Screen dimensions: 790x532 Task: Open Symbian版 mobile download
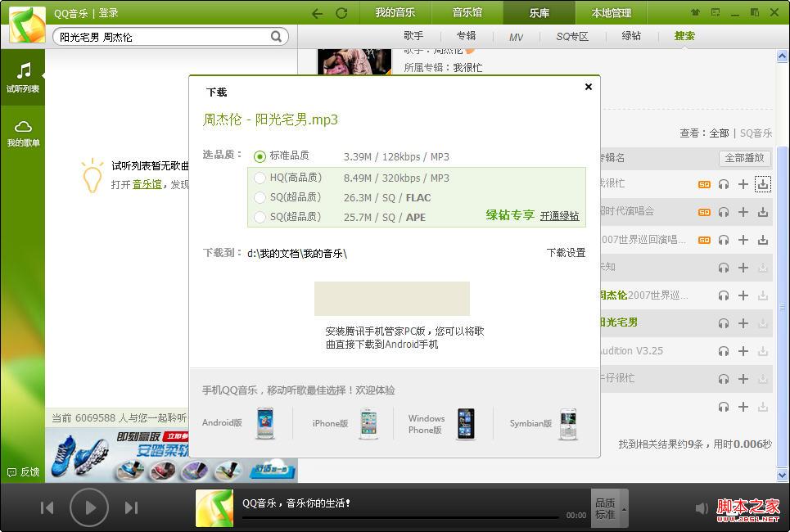click(543, 424)
